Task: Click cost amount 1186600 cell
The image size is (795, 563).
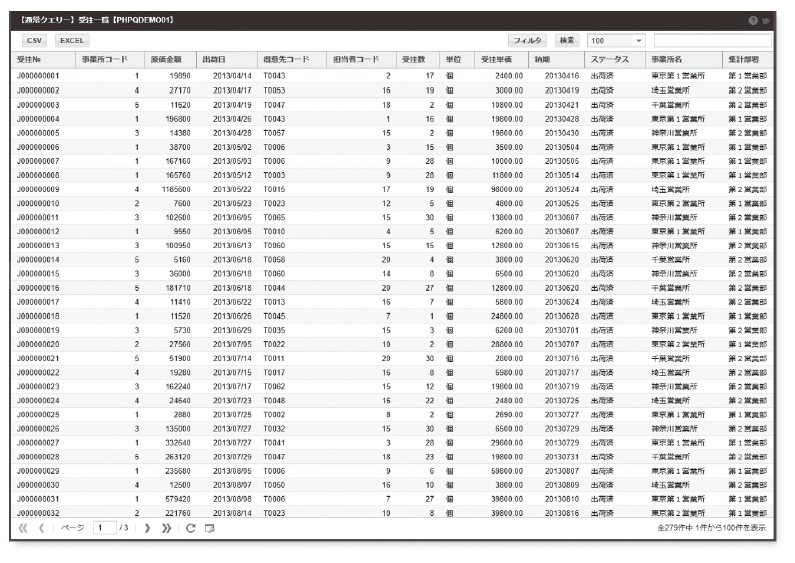Action: click(x=176, y=189)
